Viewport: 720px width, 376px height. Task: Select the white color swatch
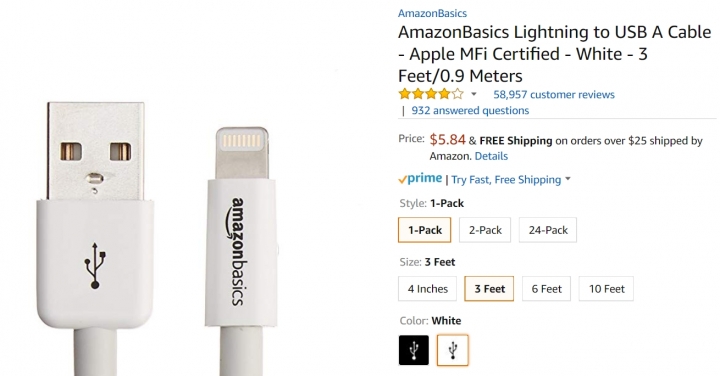click(453, 350)
